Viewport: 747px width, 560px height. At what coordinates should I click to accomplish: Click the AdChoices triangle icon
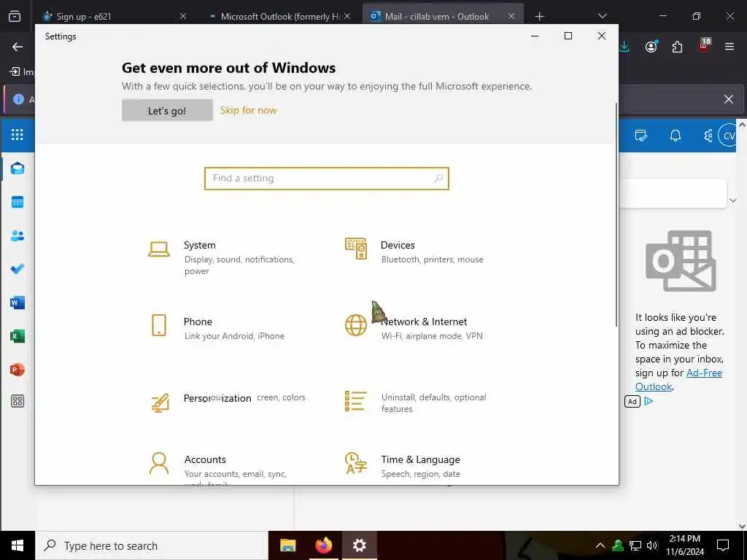coord(649,401)
